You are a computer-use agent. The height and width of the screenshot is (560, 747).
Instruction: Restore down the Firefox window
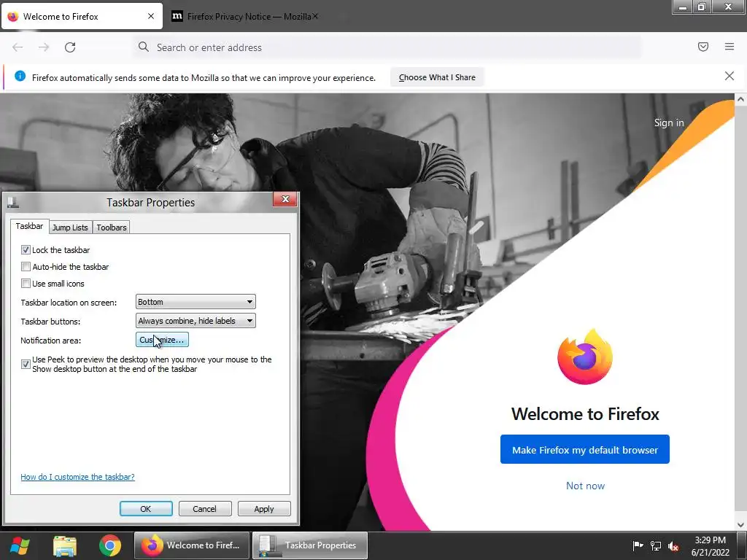(x=702, y=7)
